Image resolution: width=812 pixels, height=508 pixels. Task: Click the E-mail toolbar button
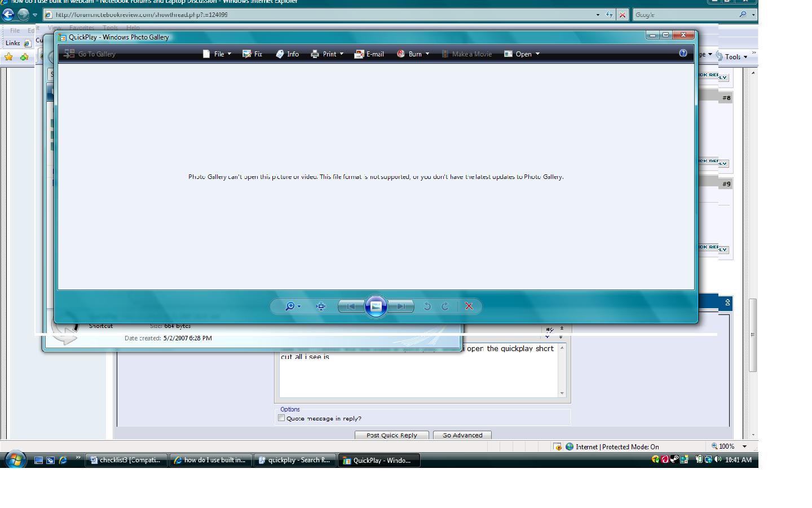[x=369, y=54]
